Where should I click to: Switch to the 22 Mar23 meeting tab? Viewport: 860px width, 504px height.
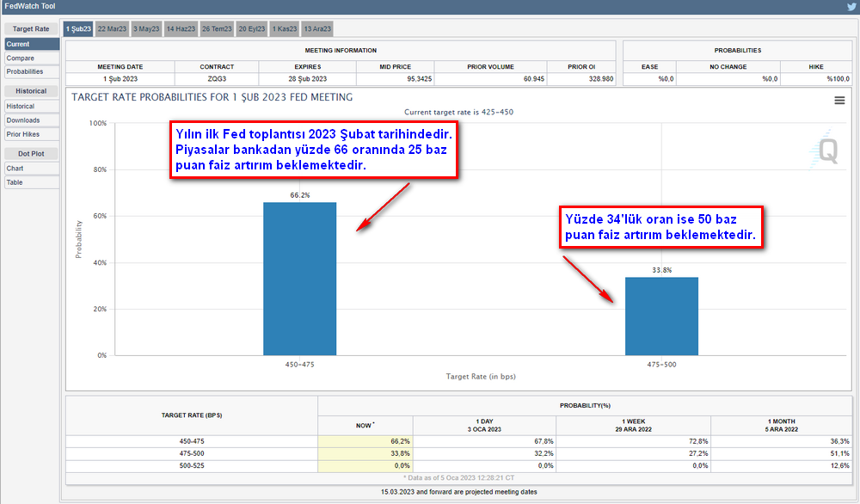click(x=112, y=29)
